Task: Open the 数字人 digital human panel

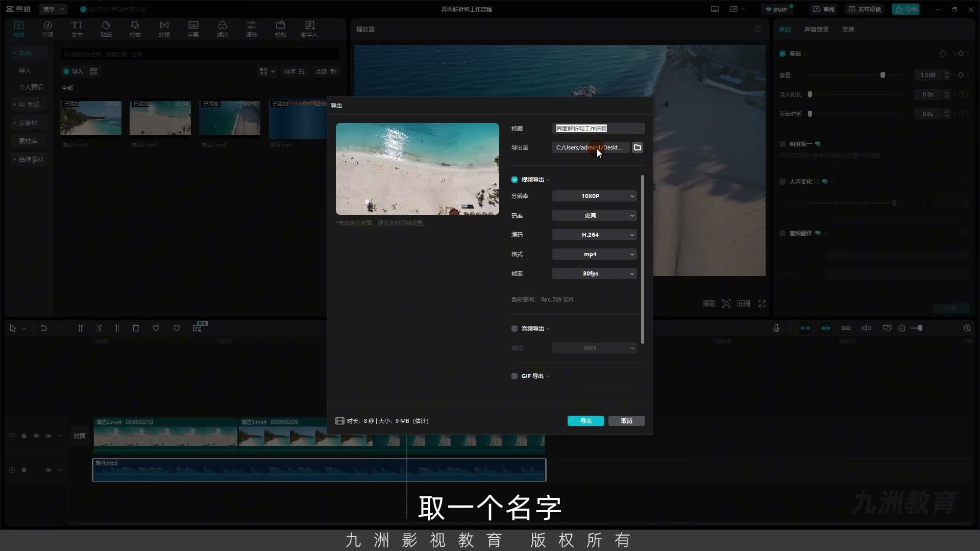Action: (x=309, y=29)
